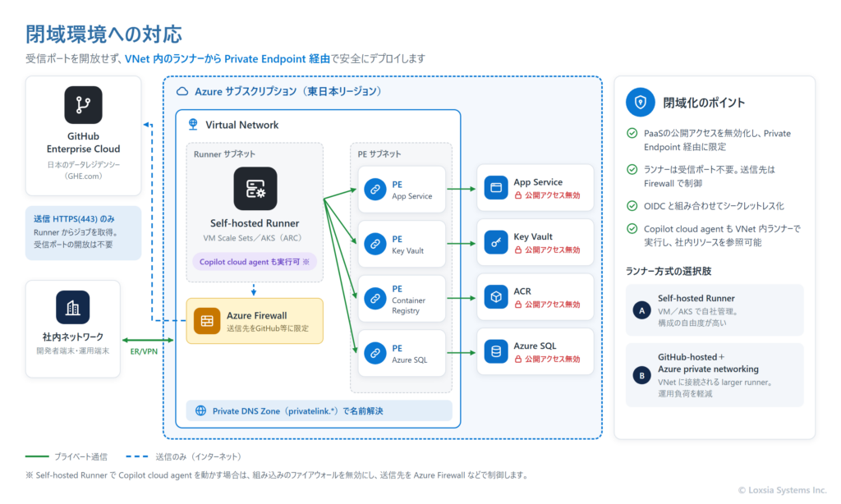Screen dimensions: 841x504
Task: Click the PE Container Registry link icon
Action: [x=375, y=299]
